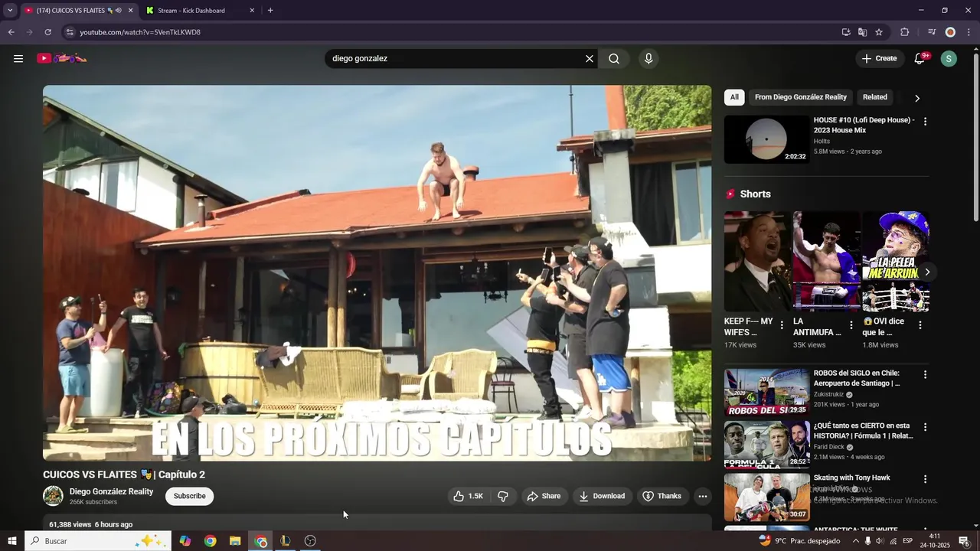Go to YouTube home via logo
Screen dimensions: 980x551
click(x=62, y=58)
